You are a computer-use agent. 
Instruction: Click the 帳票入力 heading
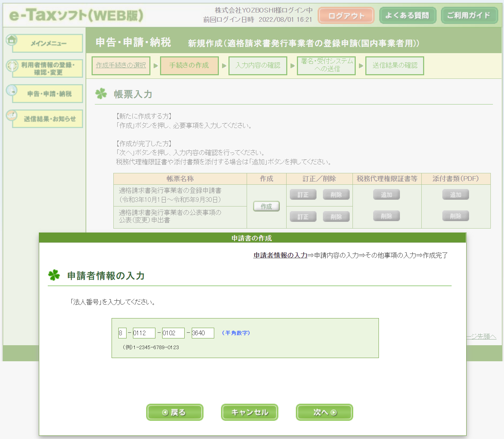[x=133, y=94]
